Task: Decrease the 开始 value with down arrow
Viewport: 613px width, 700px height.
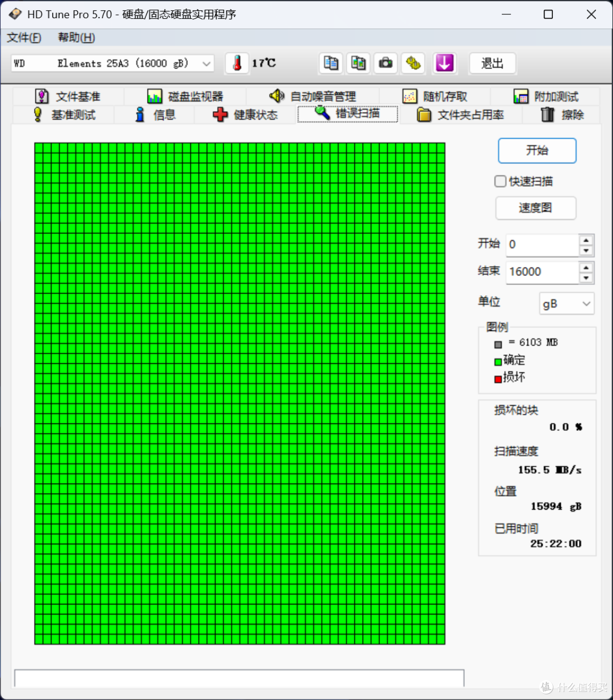Action: pyautogui.click(x=586, y=250)
